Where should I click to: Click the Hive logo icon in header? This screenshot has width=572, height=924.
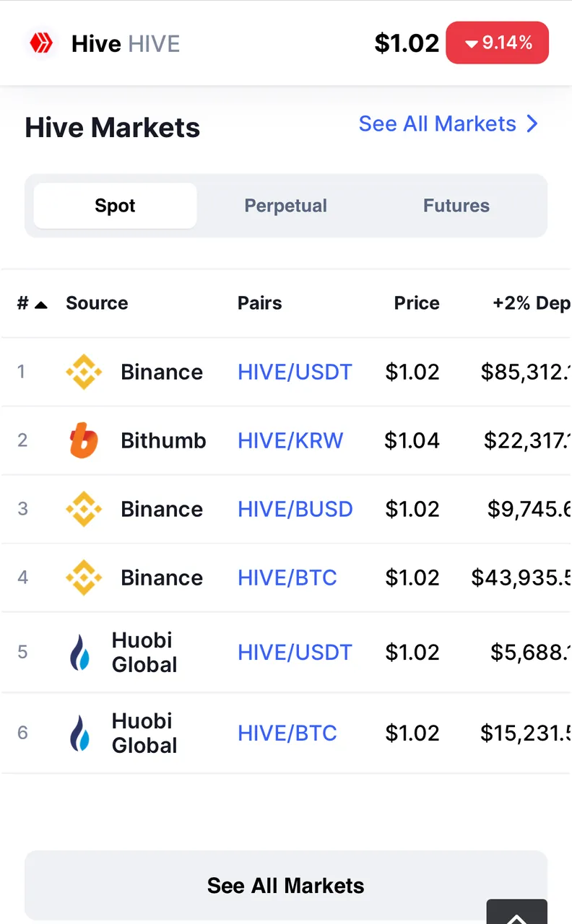coord(40,43)
